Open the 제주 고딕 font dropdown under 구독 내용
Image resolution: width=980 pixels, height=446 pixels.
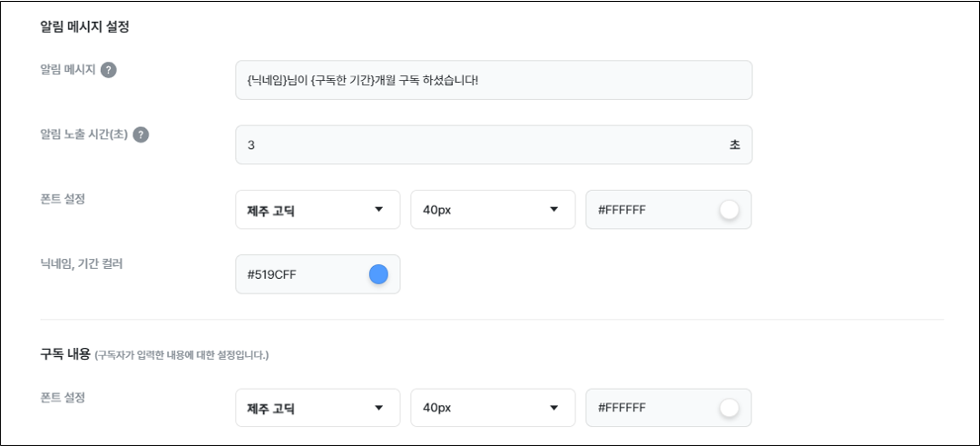[318, 408]
